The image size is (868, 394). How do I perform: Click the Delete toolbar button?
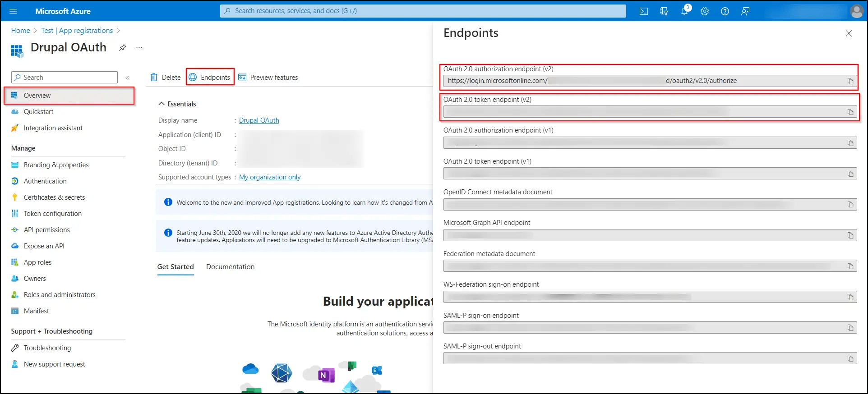click(x=165, y=78)
